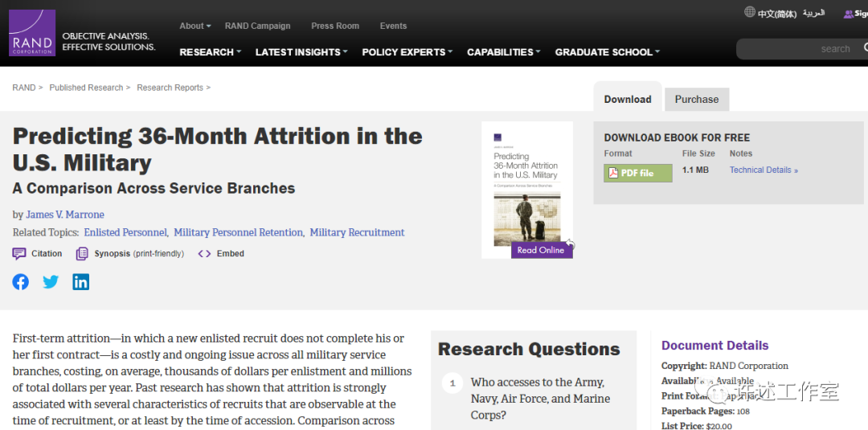Share on Twitter bird icon

coord(51,281)
